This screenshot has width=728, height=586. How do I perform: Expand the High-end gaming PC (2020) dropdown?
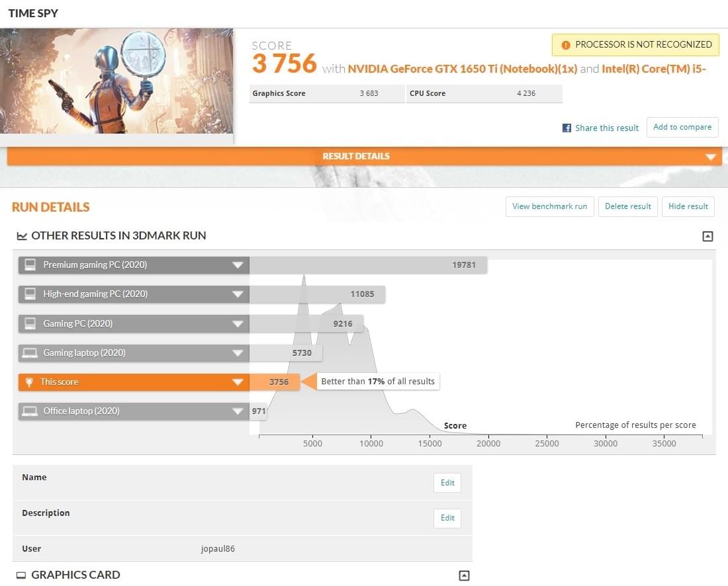coord(238,294)
